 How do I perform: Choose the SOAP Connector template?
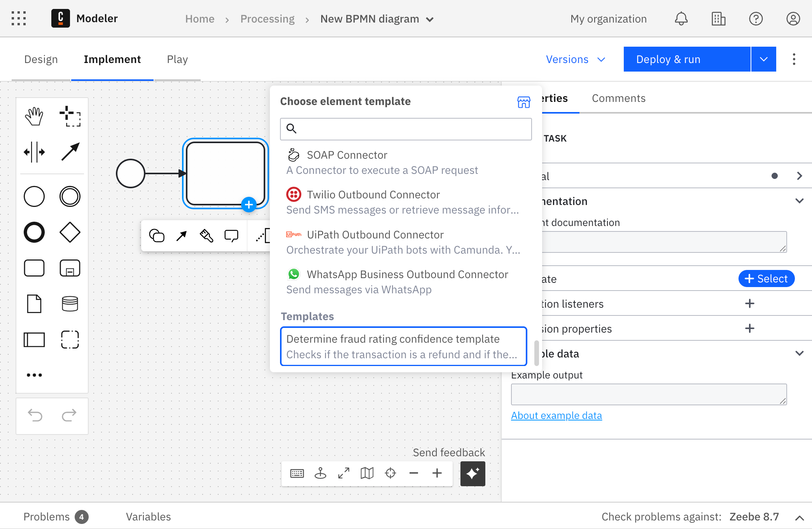click(404, 163)
